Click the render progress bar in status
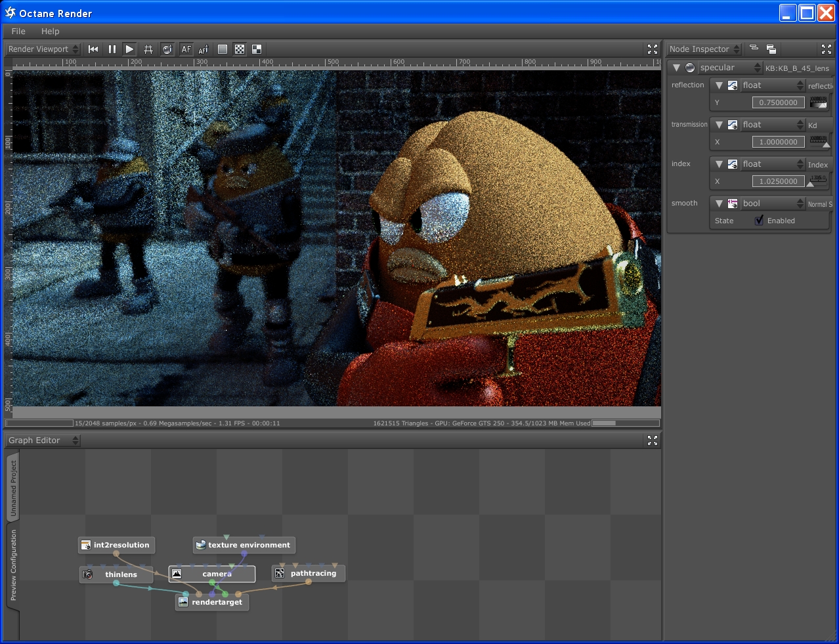The height and width of the screenshot is (644, 839). [39, 423]
